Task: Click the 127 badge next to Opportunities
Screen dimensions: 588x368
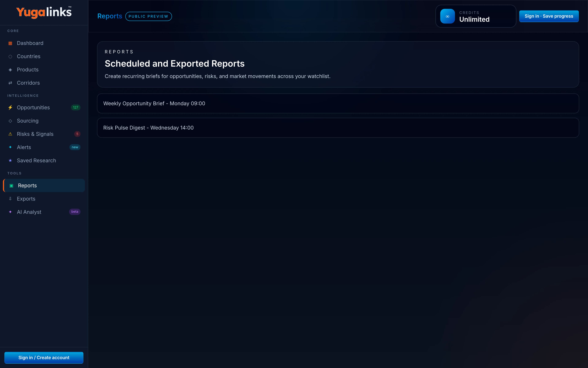Action: (75, 108)
